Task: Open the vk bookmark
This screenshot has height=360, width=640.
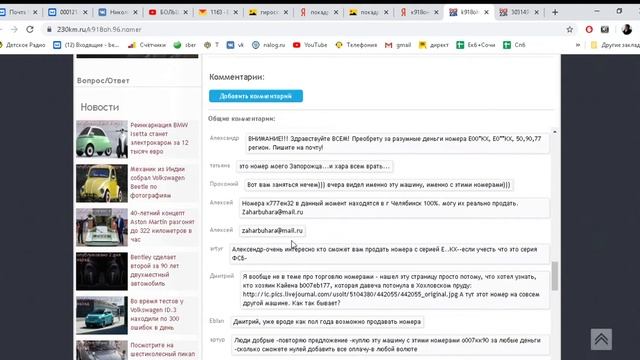Action: click(x=236, y=45)
